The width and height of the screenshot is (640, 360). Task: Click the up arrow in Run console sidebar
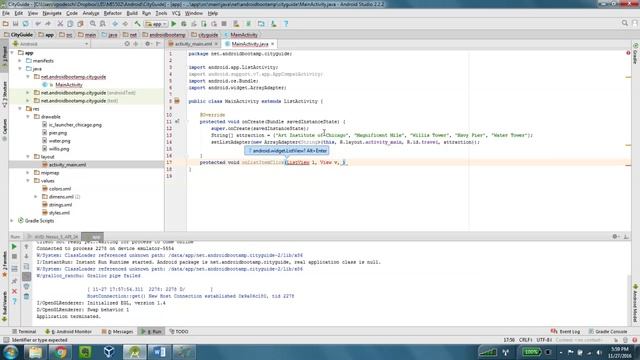(x=27, y=247)
